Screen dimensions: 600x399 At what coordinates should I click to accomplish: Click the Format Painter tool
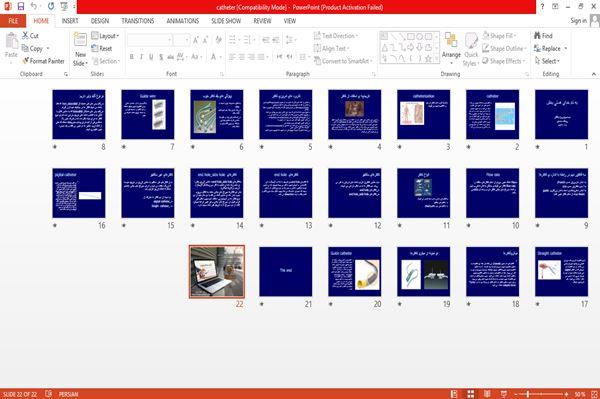coord(43,61)
